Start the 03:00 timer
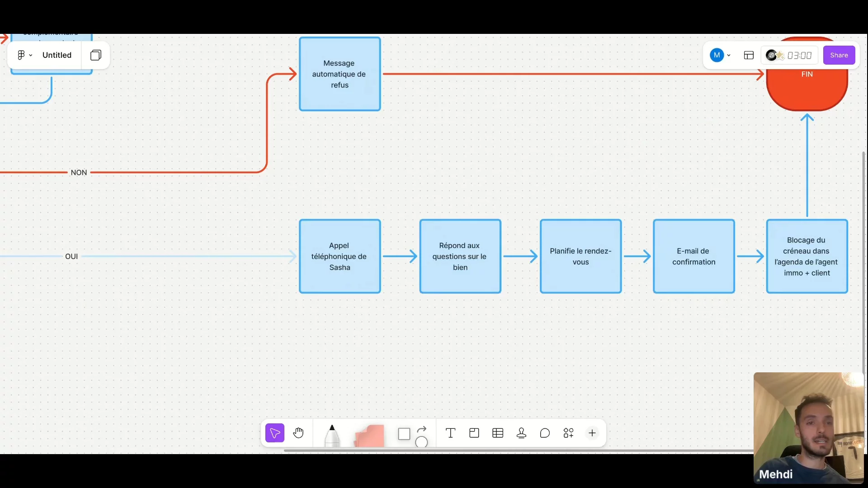Image resolution: width=868 pixels, height=488 pixels. tap(799, 55)
